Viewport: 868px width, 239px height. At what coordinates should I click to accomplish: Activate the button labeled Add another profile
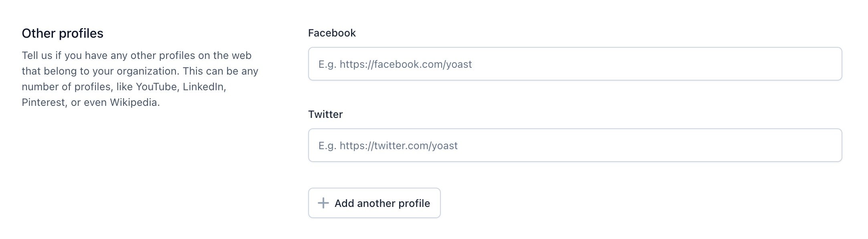click(x=374, y=203)
